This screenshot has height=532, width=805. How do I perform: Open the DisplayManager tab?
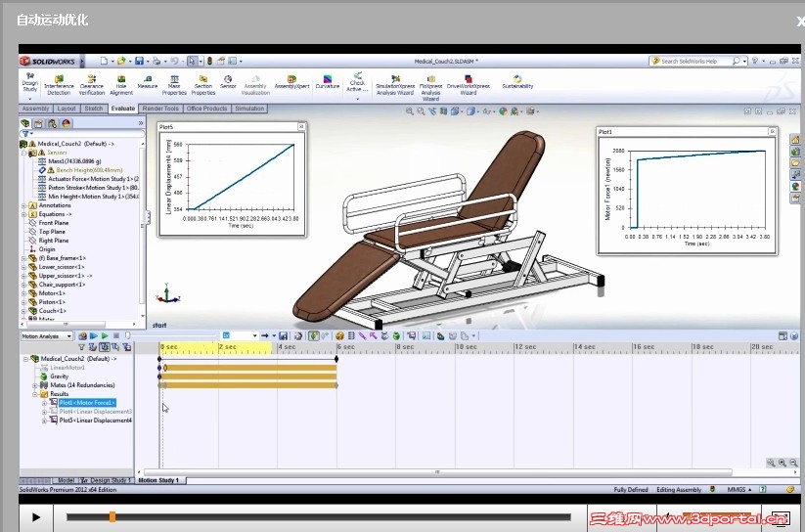pos(67,123)
